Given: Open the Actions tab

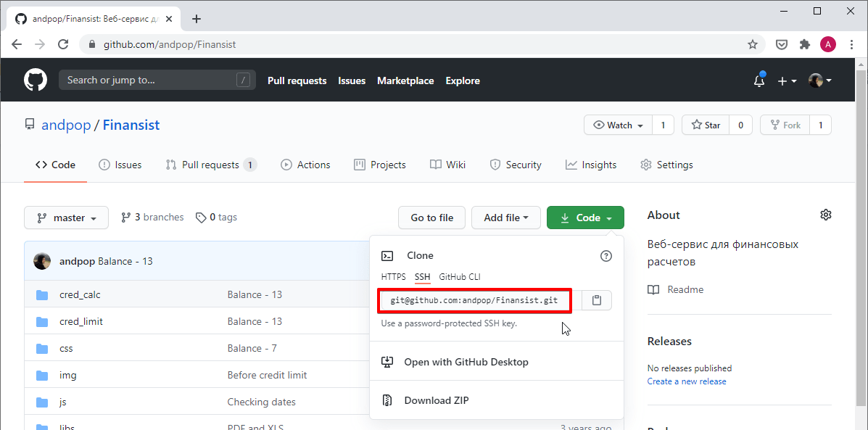Looking at the screenshot, I should click(x=305, y=165).
